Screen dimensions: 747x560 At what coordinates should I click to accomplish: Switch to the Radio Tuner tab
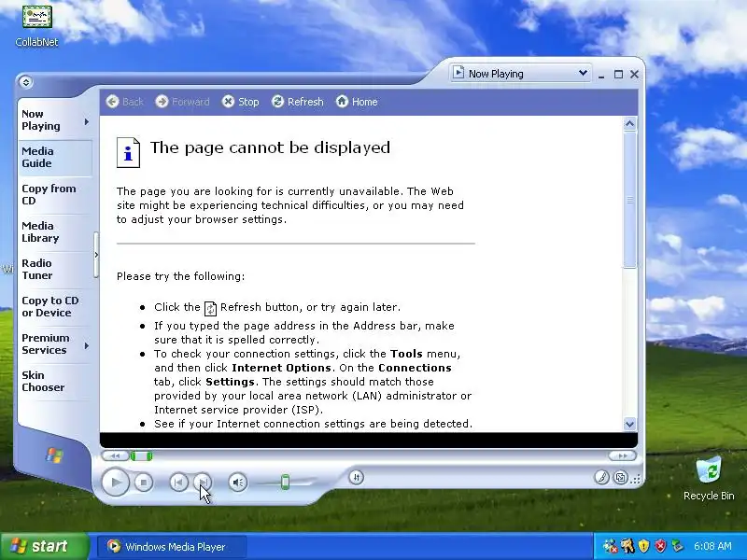[x=55, y=269]
